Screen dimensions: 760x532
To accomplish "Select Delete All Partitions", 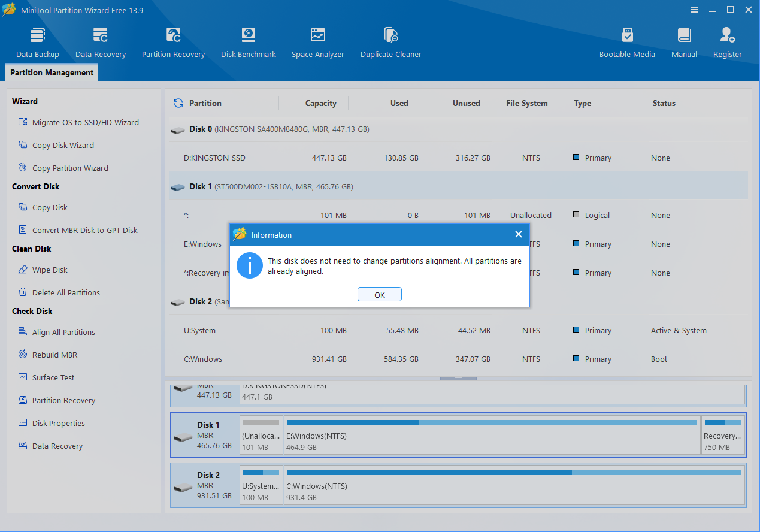I will pyautogui.click(x=59, y=292).
